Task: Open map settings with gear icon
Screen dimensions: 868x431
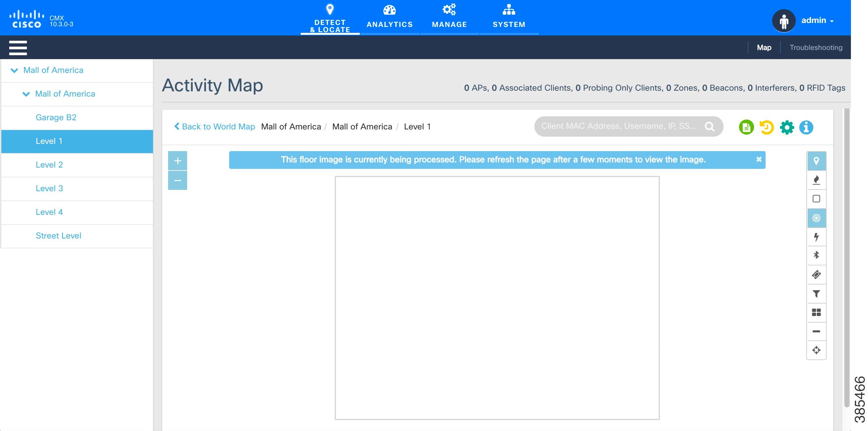Action: point(787,127)
